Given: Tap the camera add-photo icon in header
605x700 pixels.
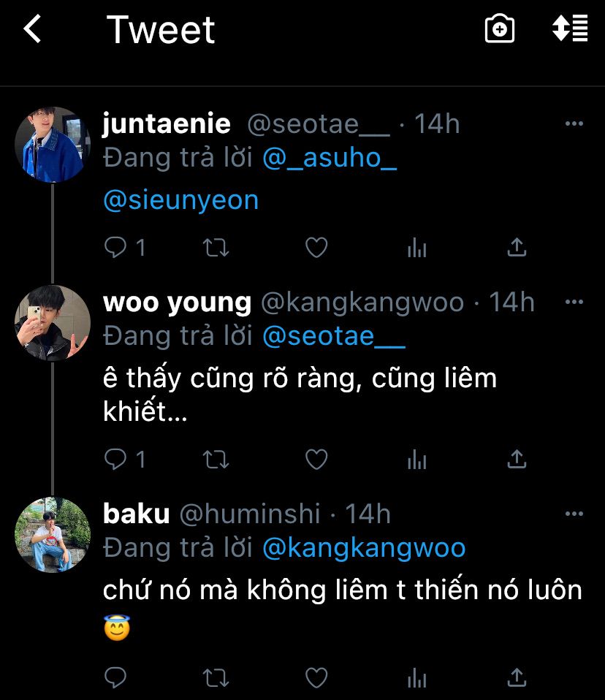Looking at the screenshot, I should pos(500,29).
